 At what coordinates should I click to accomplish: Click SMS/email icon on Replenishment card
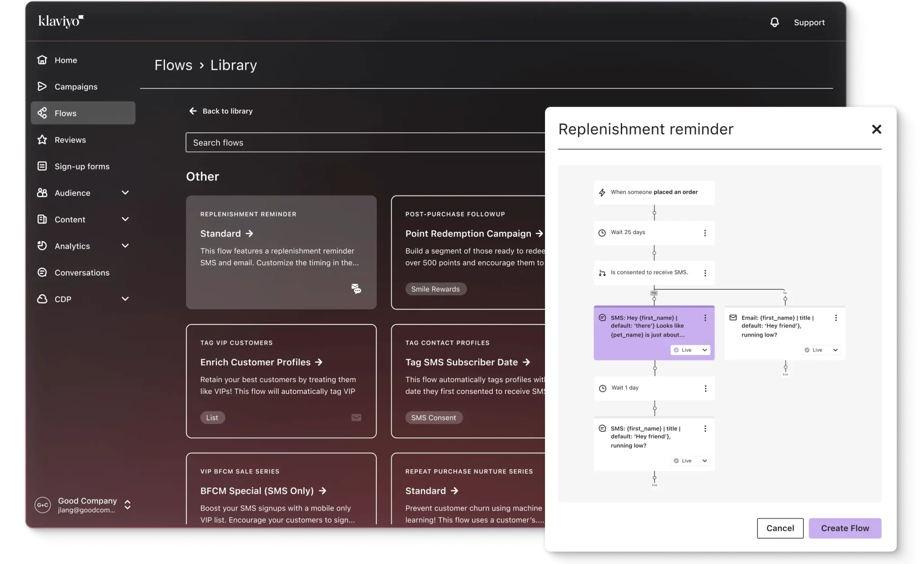coord(356,289)
